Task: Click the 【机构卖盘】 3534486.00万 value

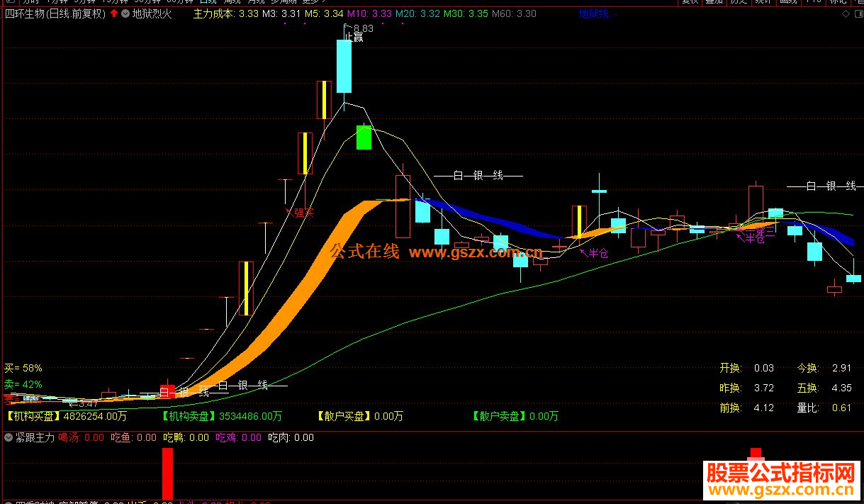Action: 221,416
